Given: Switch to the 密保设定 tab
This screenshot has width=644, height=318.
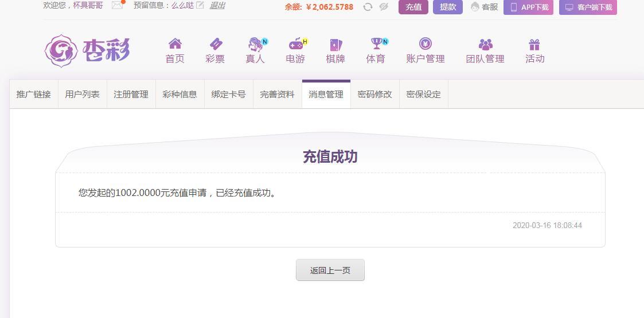Looking at the screenshot, I should click(x=423, y=95).
